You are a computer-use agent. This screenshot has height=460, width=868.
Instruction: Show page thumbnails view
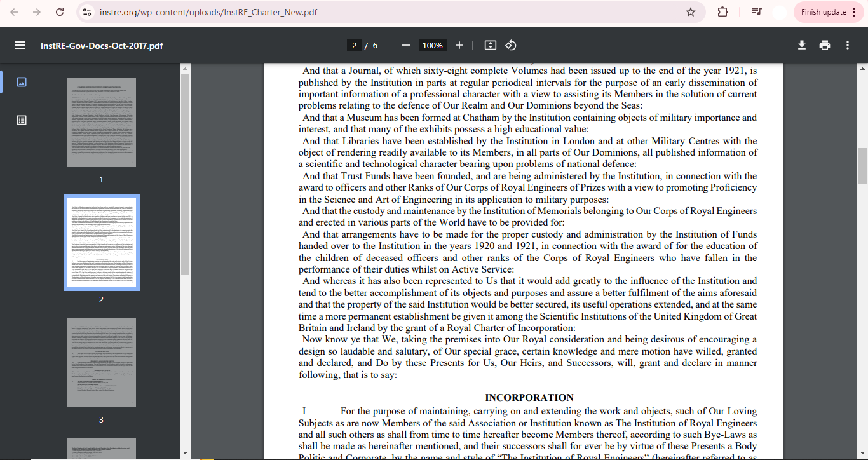pos(21,82)
